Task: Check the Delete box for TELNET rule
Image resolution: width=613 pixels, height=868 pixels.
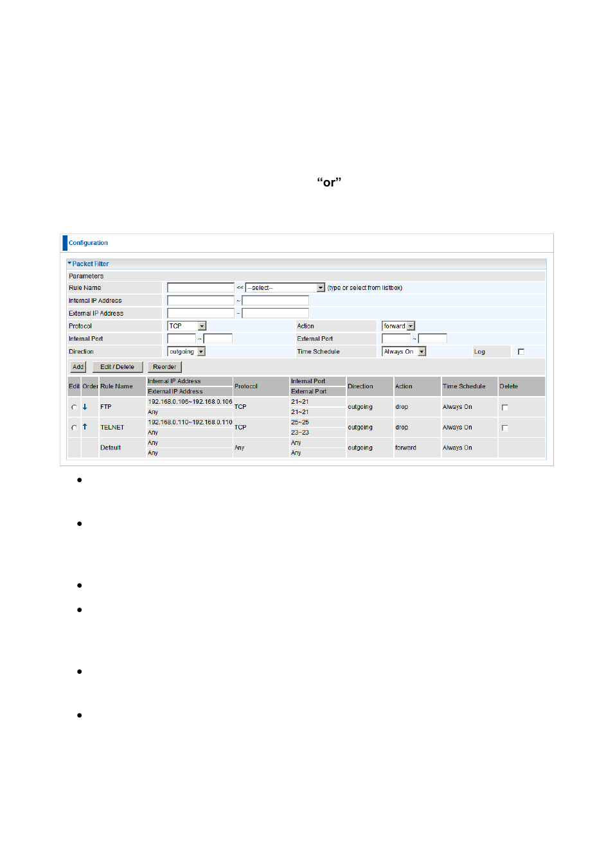Action: tap(505, 428)
